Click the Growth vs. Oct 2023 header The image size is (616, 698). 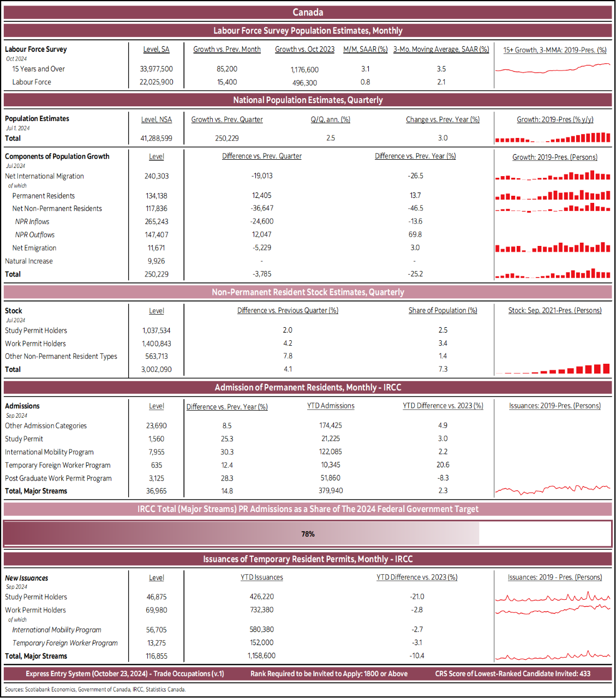pos(304,49)
